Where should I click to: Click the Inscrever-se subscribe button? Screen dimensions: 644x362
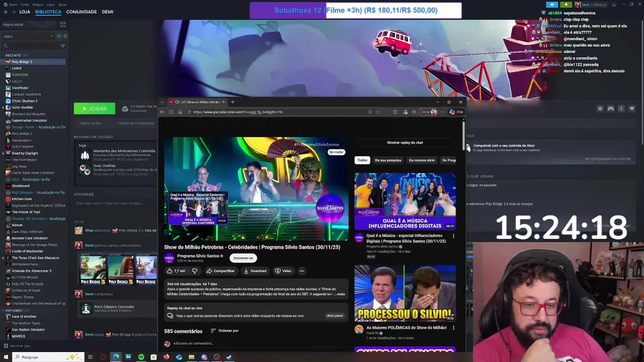[243, 258]
